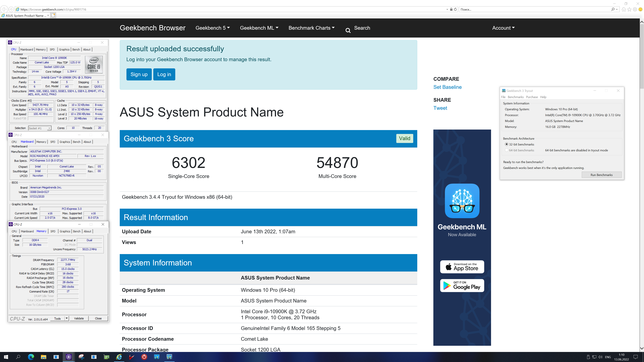This screenshot has width=644, height=362.
Task: Click the new tab button
Action: pos(53,15)
